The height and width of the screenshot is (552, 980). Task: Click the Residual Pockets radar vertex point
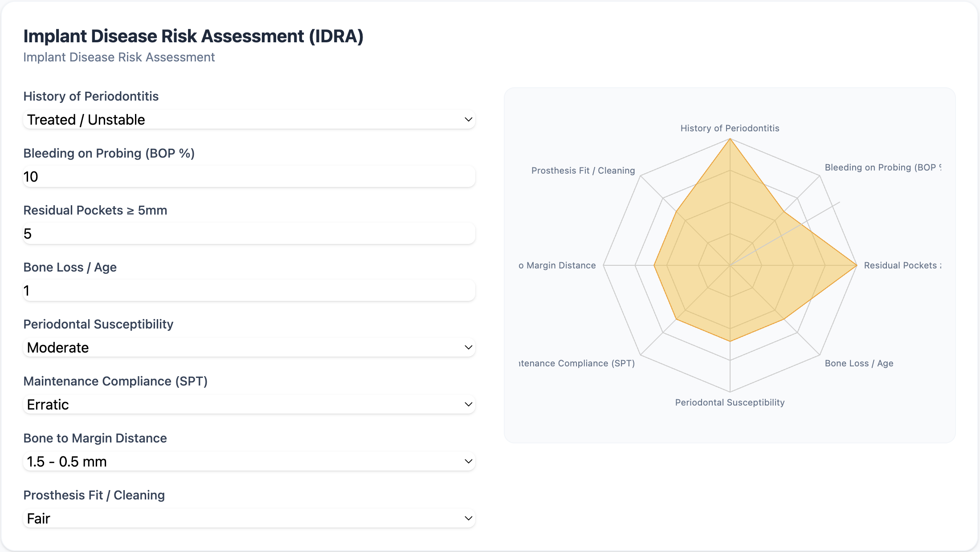click(x=857, y=265)
